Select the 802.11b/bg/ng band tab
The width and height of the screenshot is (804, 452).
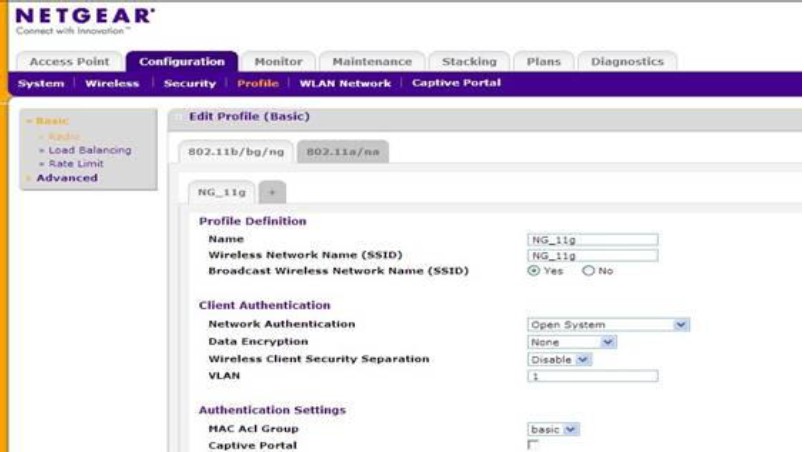(x=236, y=152)
